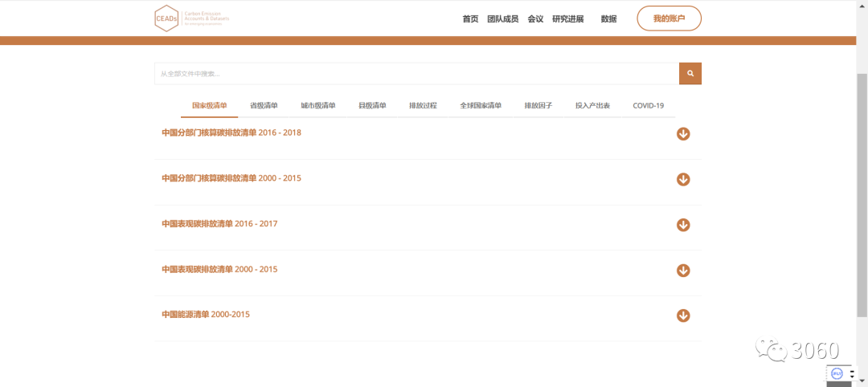
Task: Switch to the COVID-19 tab
Action: 649,106
